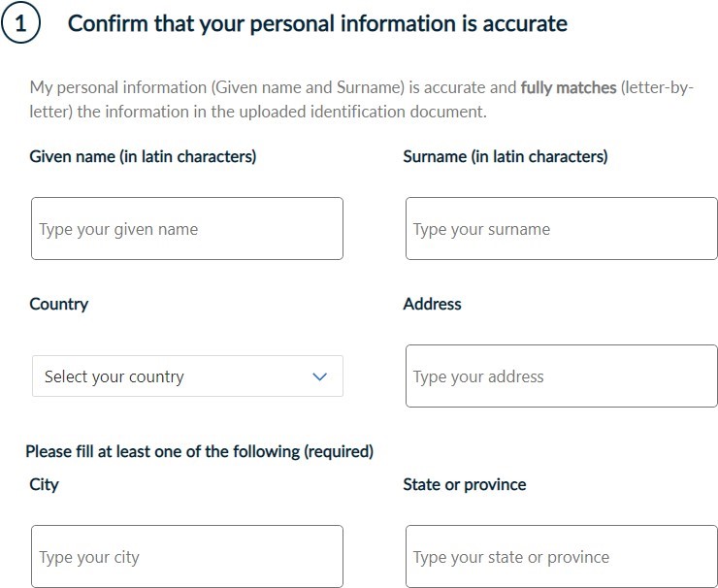Click the 'My personal information' paragraph start
This screenshot has width=718, height=588.
[78, 87]
